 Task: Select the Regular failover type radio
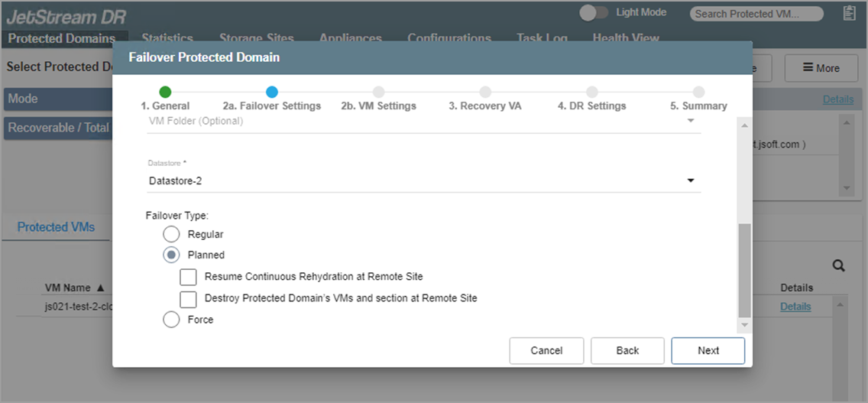[171, 234]
